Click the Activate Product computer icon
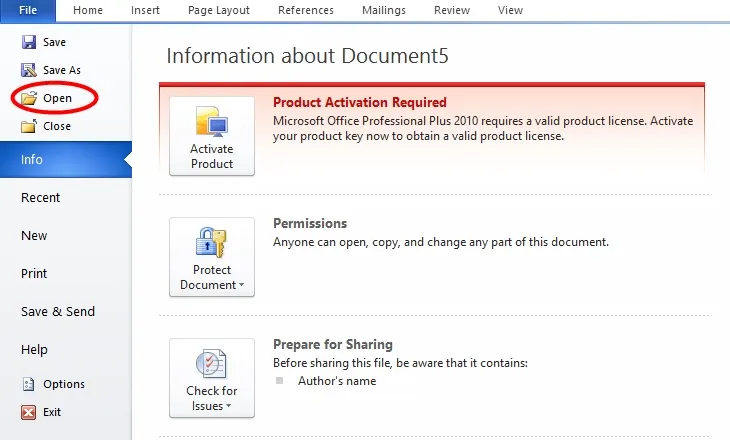 pos(212,122)
